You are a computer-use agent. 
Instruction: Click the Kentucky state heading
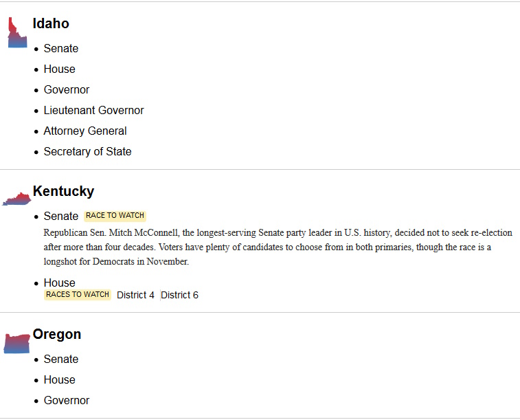pos(63,191)
